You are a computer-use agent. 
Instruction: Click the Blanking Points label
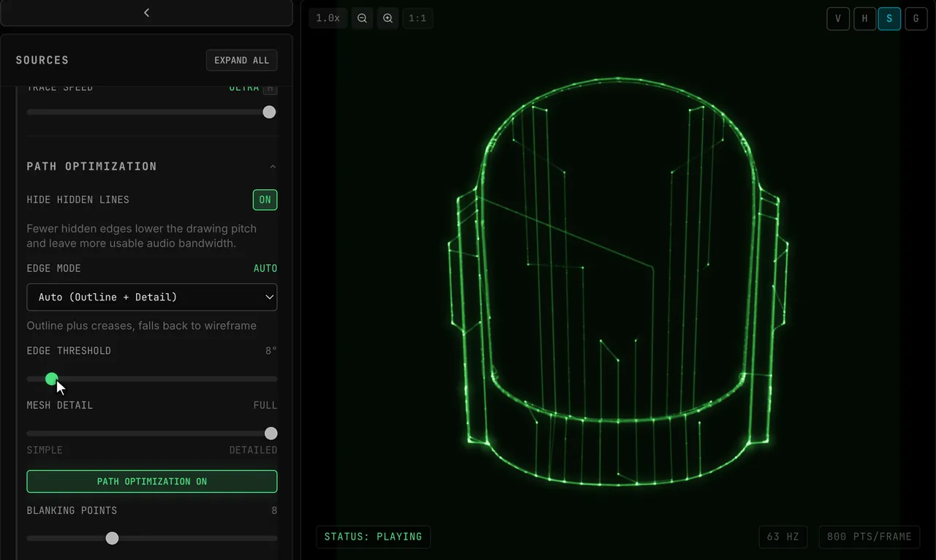(x=72, y=510)
